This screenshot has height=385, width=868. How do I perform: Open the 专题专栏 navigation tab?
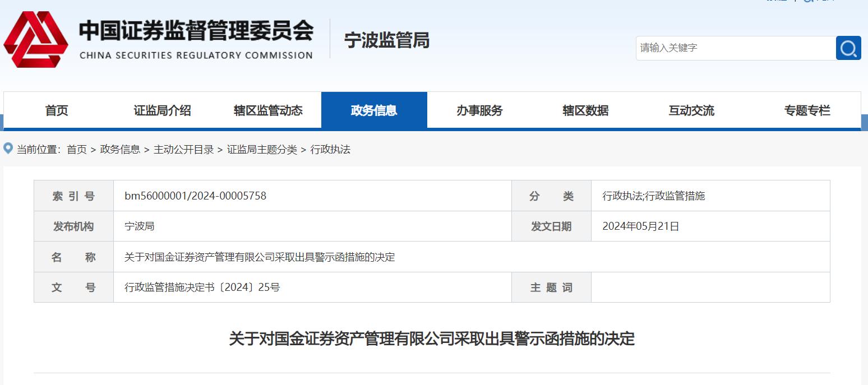coord(807,111)
